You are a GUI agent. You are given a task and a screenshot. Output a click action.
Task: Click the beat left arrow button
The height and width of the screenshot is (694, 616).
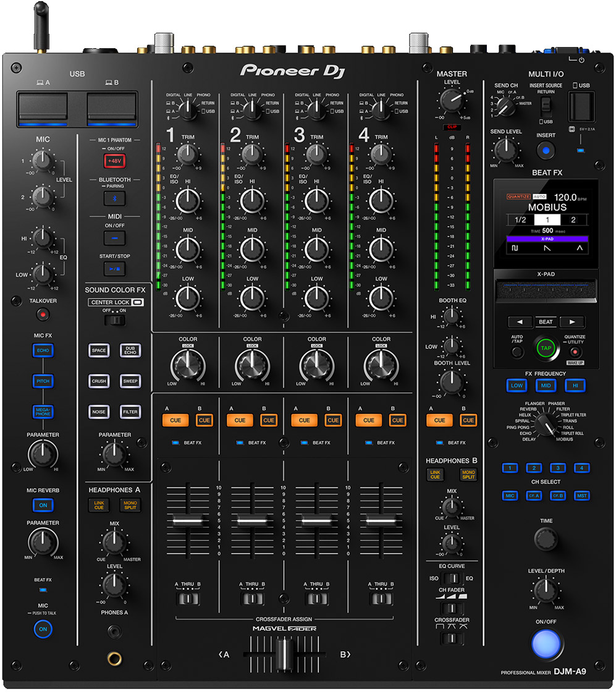pyautogui.click(x=520, y=322)
